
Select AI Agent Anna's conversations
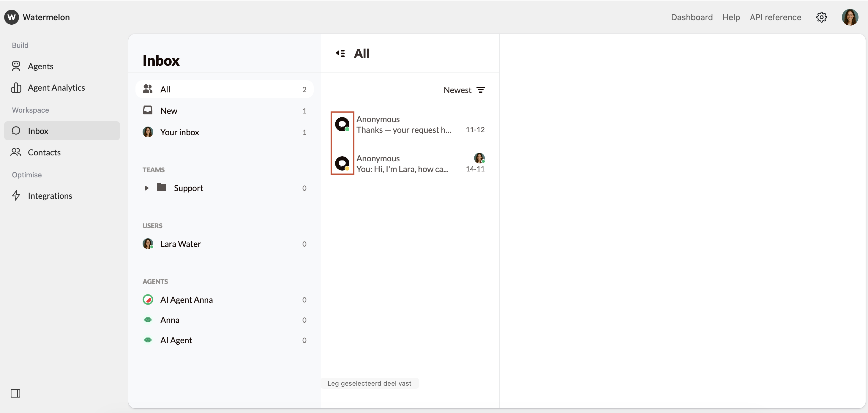point(186,300)
